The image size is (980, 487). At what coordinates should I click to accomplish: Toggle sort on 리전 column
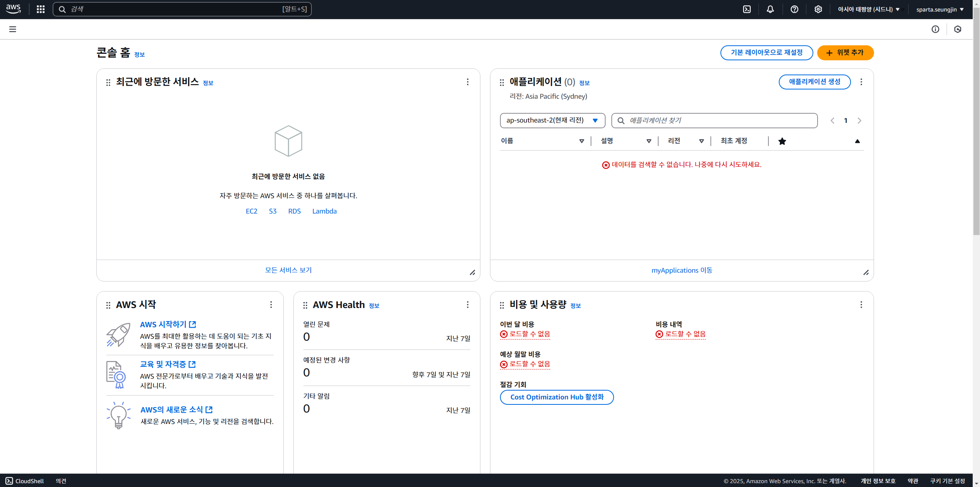click(701, 141)
